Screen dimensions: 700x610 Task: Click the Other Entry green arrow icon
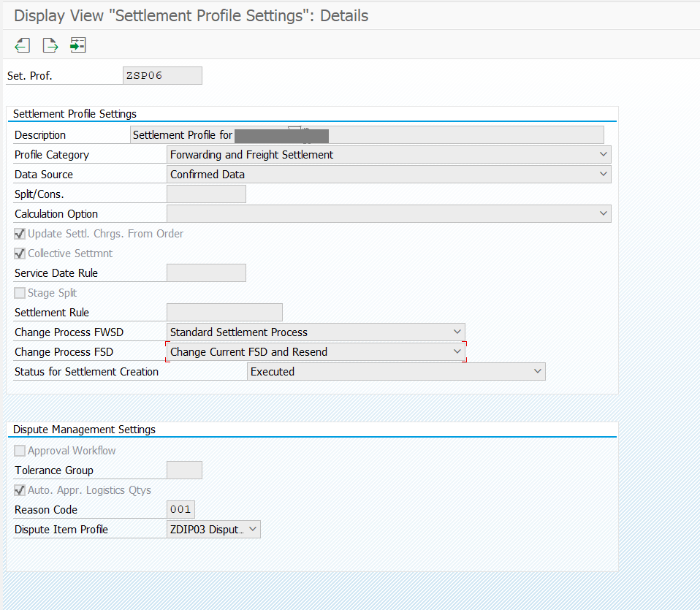point(77,45)
